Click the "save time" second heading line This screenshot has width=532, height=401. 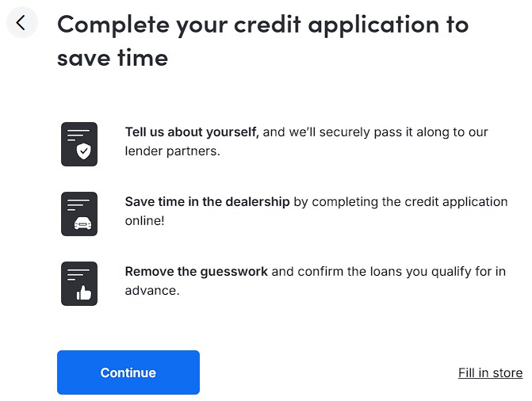113,57
